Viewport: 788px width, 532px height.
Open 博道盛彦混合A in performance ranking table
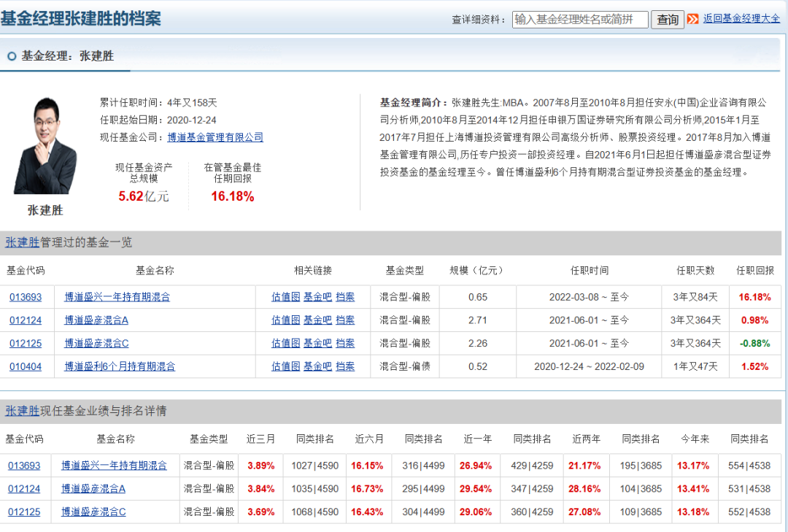[93, 489]
